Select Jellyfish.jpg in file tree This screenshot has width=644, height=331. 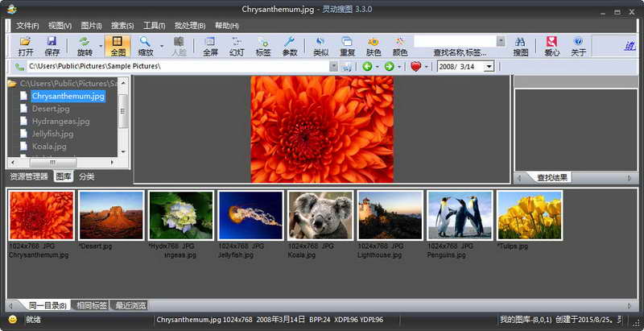pyautogui.click(x=52, y=134)
